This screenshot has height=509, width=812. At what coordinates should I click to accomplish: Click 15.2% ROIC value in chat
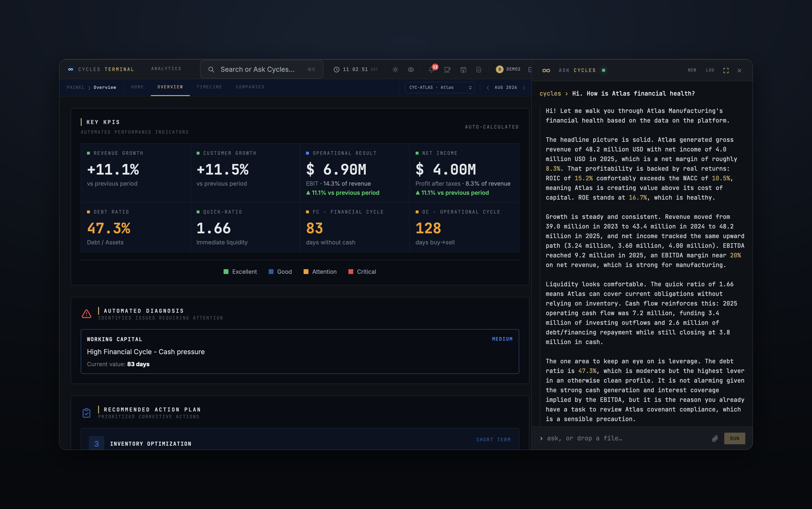583,178
